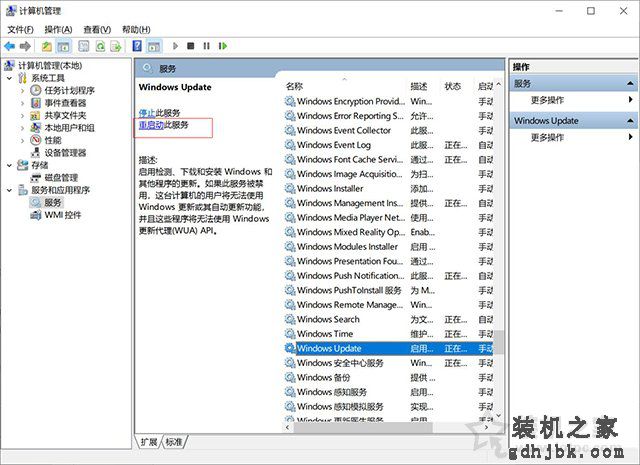Select Windows Event Log service row

coord(389,145)
